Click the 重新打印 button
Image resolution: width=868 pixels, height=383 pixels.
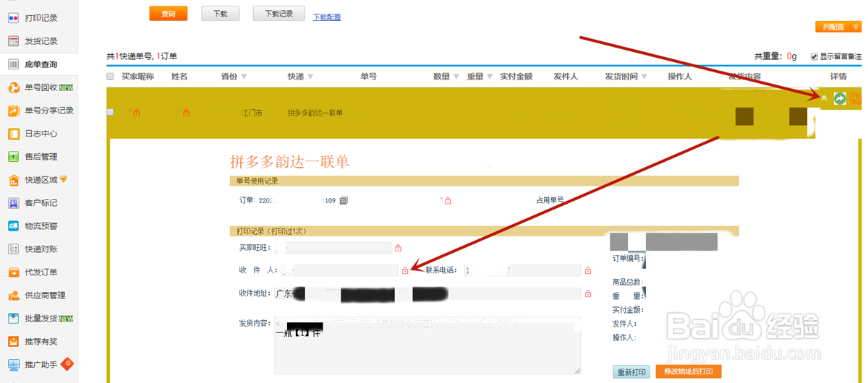point(631,372)
